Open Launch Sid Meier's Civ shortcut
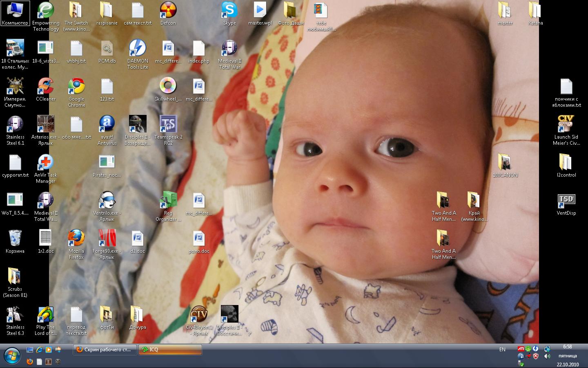The width and height of the screenshot is (588, 368). [566, 124]
